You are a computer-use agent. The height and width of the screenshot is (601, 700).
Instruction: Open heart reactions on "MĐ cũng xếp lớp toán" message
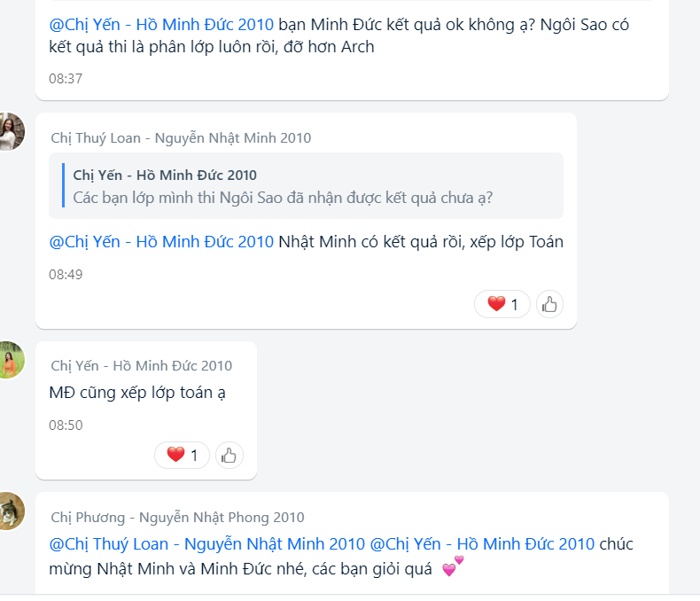click(183, 456)
